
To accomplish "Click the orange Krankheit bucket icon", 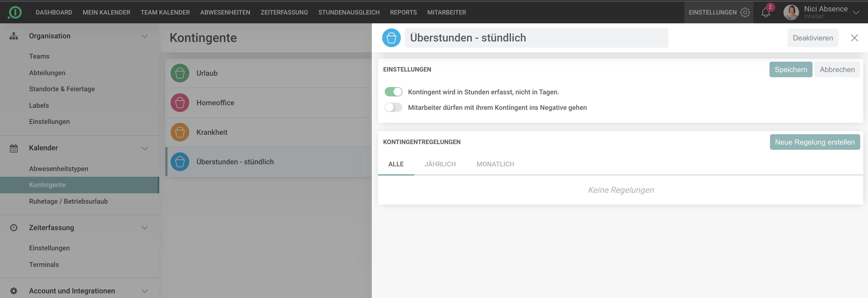I will coord(180,132).
